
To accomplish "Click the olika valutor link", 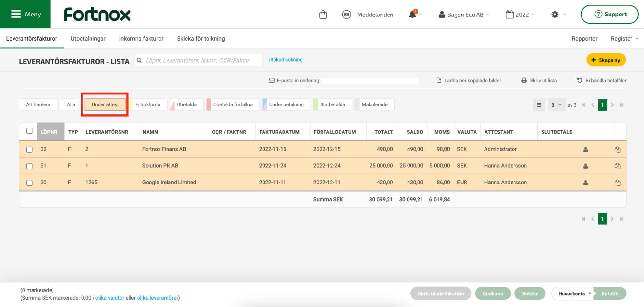I will [x=110, y=298].
